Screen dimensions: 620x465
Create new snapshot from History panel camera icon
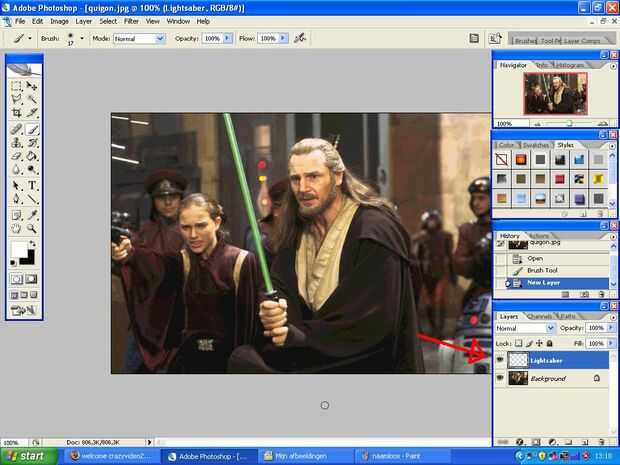tap(584, 294)
